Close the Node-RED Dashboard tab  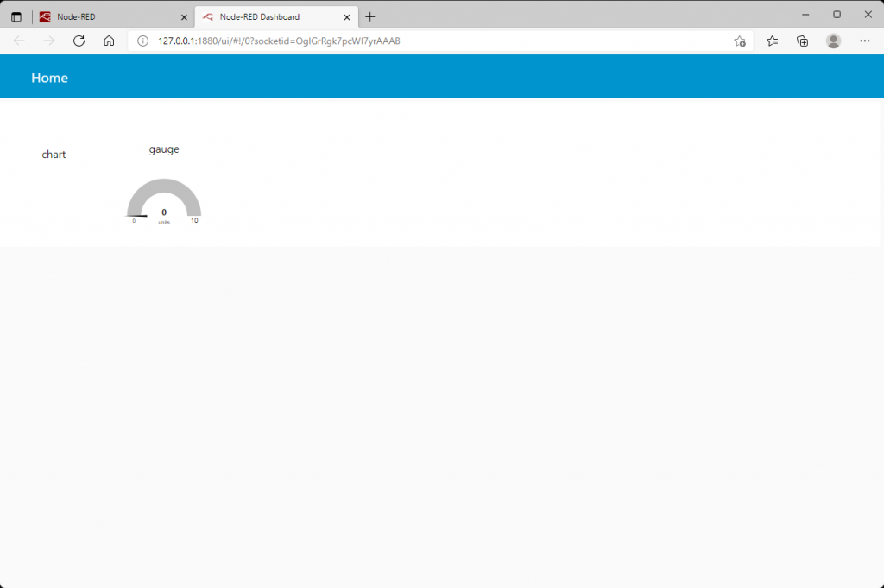click(347, 17)
